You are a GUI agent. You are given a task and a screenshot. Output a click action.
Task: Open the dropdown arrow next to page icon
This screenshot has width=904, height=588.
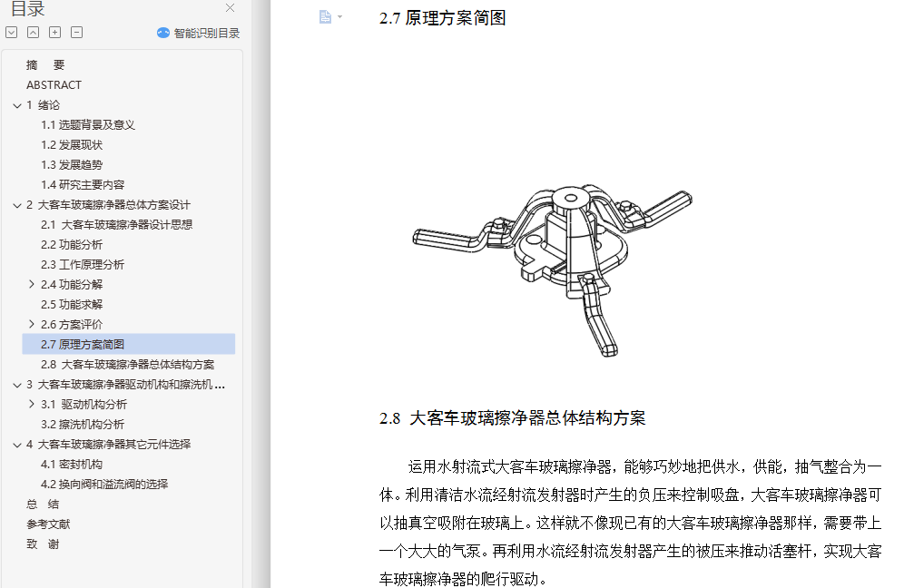point(339,16)
